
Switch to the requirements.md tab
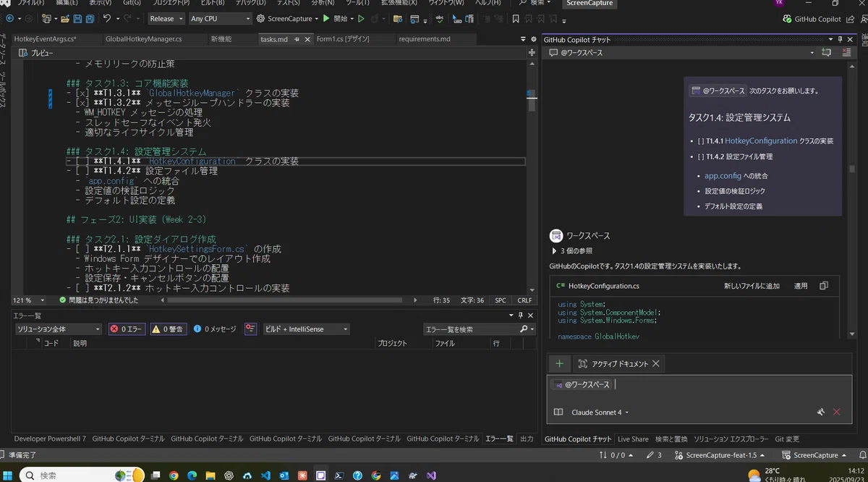(x=425, y=39)
